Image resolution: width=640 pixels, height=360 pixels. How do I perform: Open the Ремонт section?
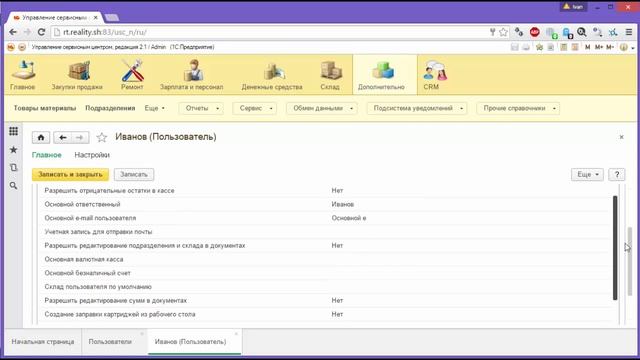[x=132, y=75]
